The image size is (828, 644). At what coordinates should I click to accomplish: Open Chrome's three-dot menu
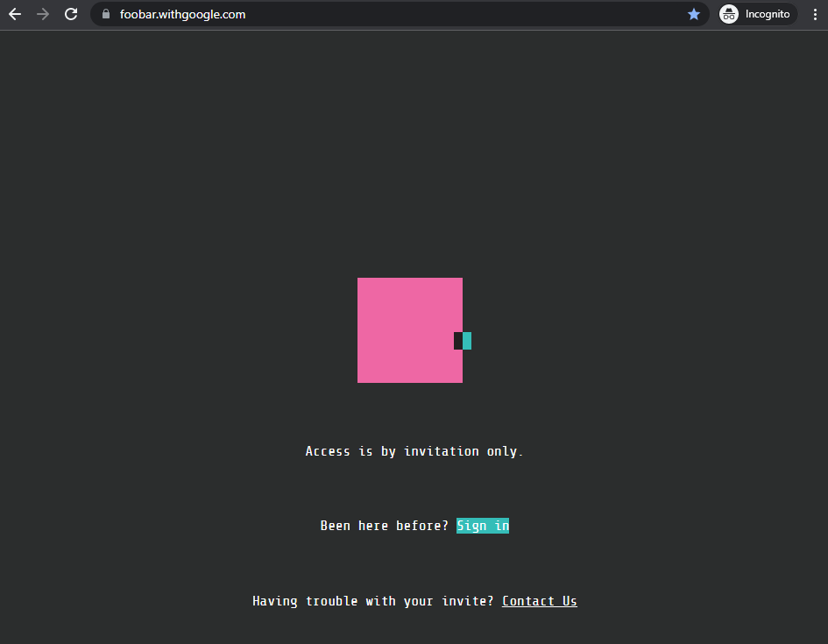[x=815, y=14]
